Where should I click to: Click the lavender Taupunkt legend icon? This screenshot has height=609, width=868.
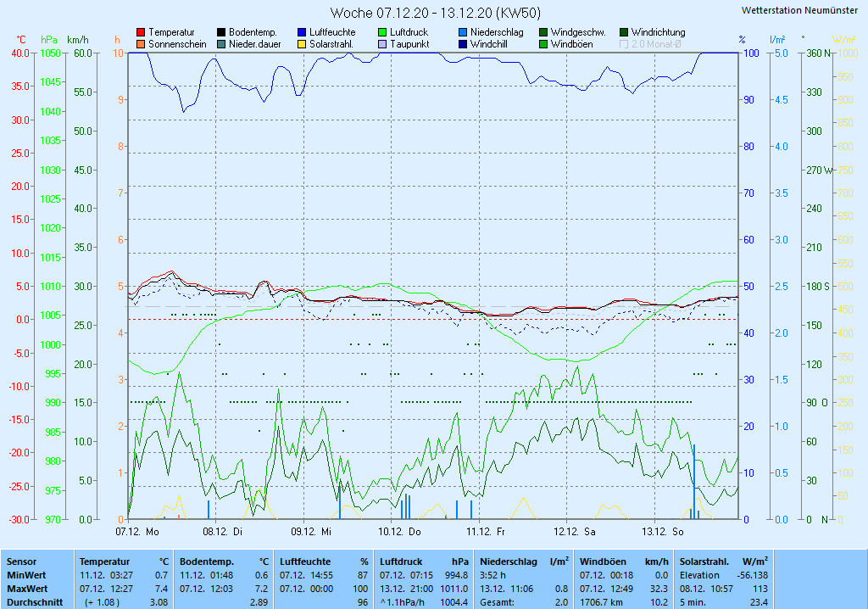pos(383,44)
